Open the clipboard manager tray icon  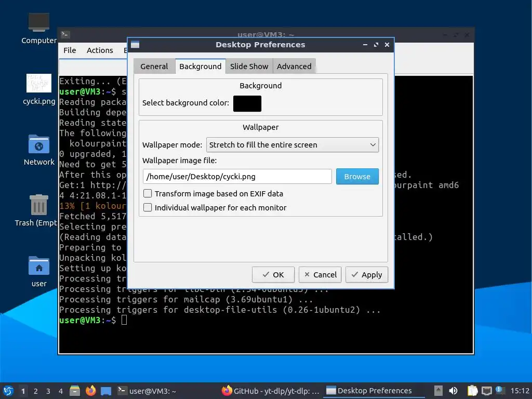(472, 391)
